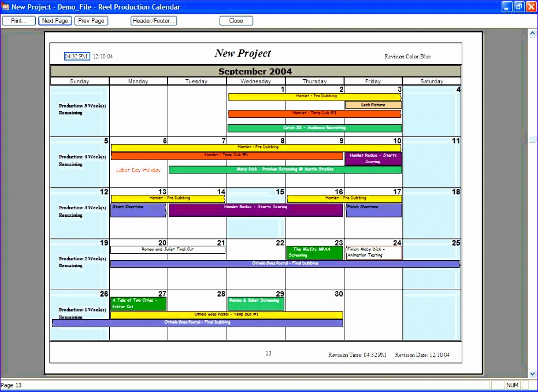Click NUM indicator in status bar

[512, 385]
